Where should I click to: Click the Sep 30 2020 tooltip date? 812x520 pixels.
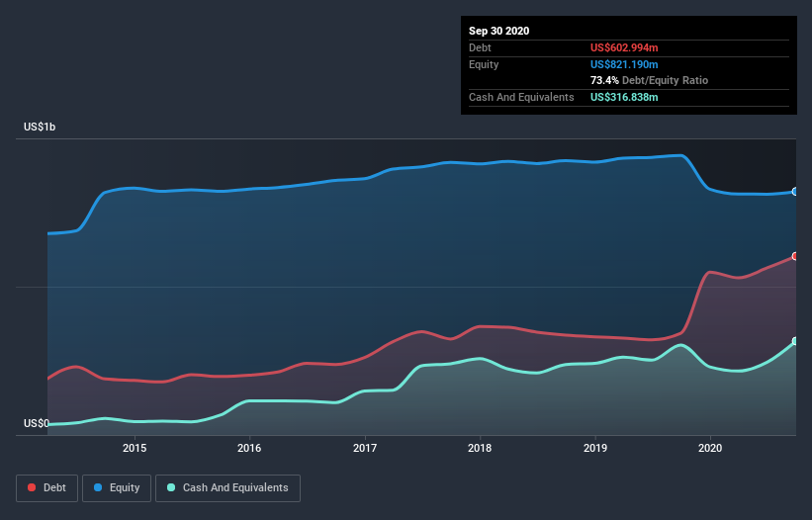click(x=498, y=31)
